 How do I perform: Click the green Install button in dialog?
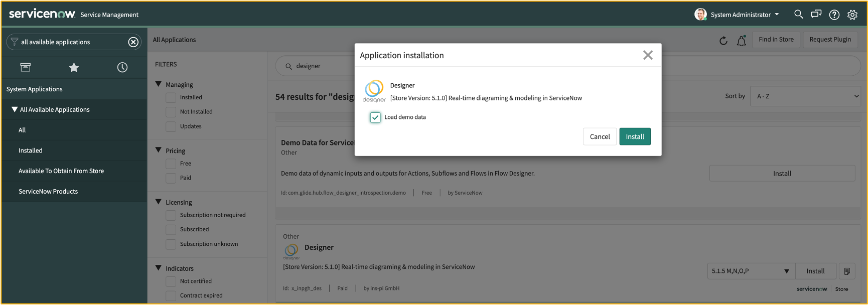click(635, 136)
